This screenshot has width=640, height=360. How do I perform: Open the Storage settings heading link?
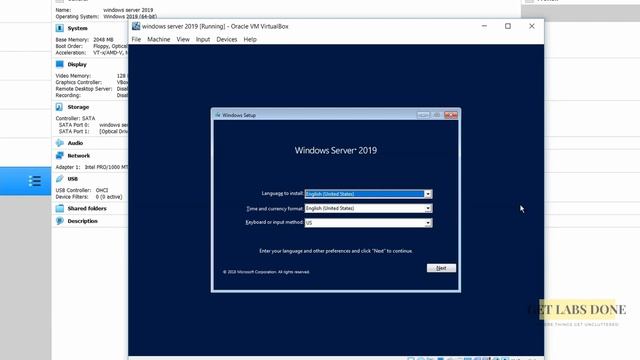[x=78, y=107]
